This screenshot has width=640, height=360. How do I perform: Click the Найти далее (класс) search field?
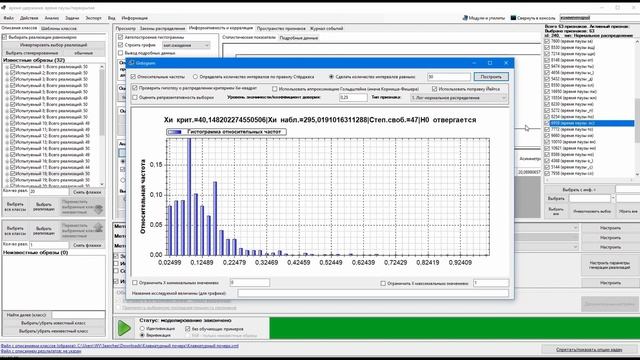tap(78, 315)
